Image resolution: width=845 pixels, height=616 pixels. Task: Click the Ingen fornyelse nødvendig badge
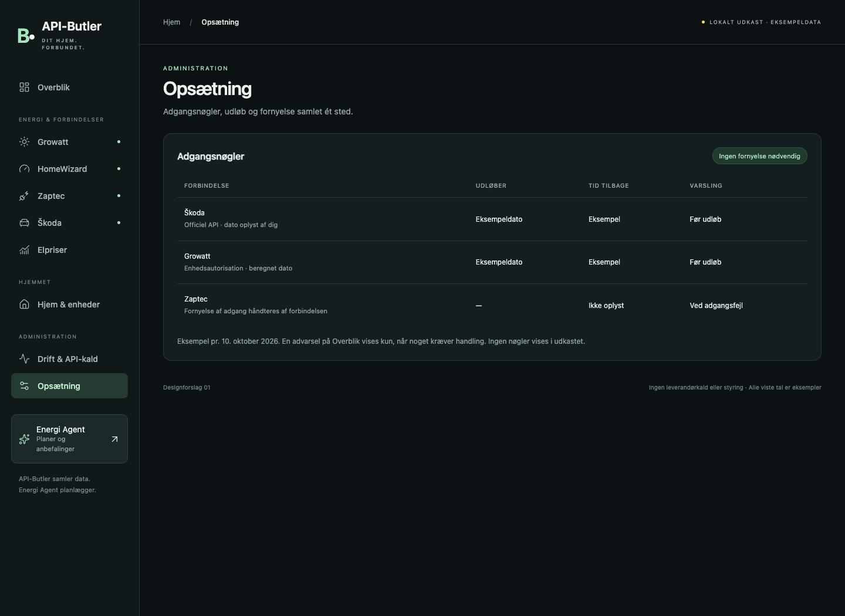(759, 156)
